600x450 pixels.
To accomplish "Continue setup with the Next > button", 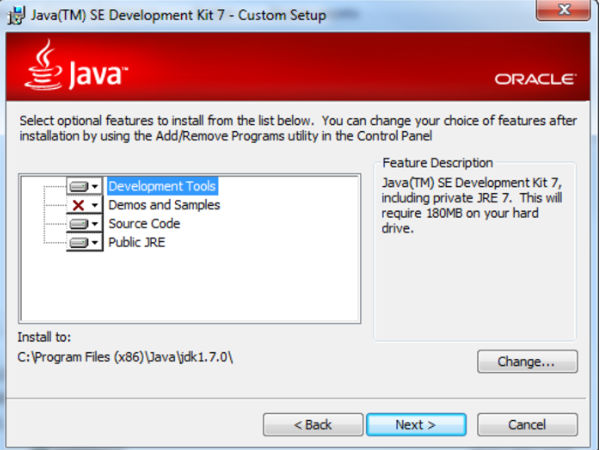I will click(x=416, y=424).
